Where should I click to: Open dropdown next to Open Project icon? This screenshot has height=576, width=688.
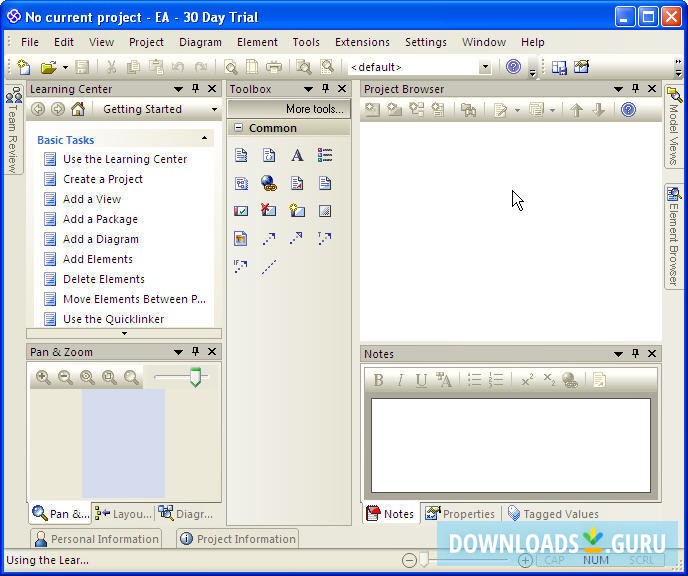[x=65, y=67]
